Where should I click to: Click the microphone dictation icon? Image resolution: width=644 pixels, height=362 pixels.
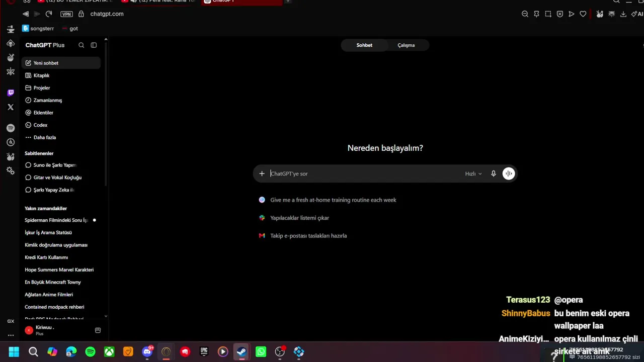[x=493, y=173]
